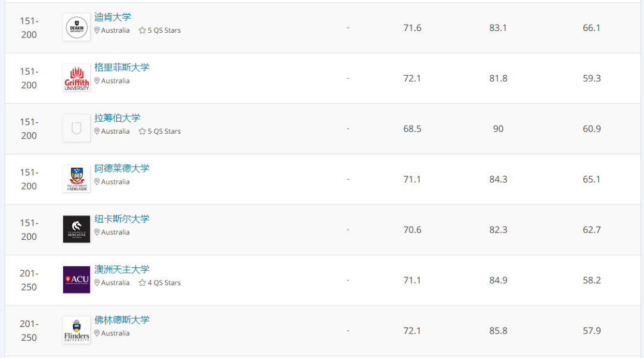The image size is (644, 358).
Task: Click the La Trobe placeholder shield logo
Action: (76, 128)
